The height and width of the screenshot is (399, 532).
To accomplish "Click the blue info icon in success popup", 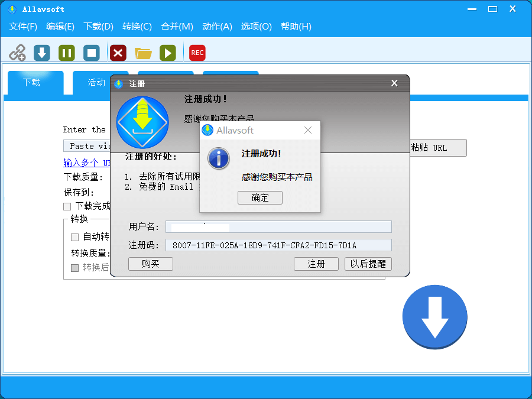I will (x=218, y=158).
